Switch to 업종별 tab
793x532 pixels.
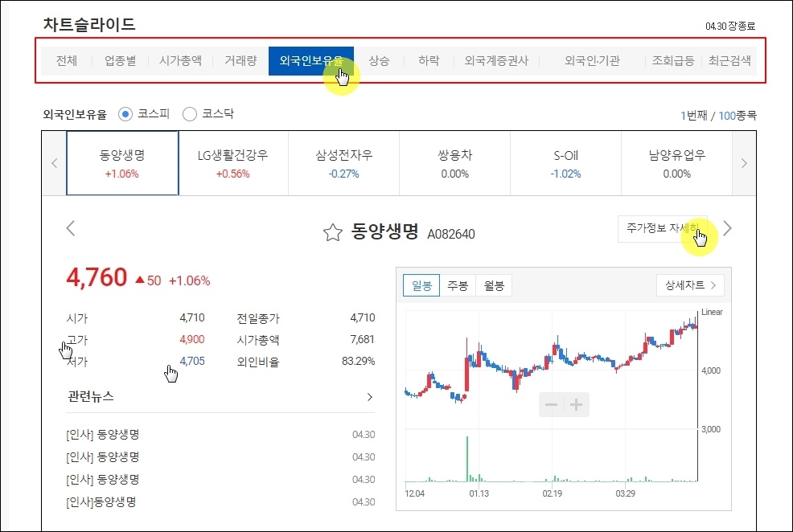point(121,61)
